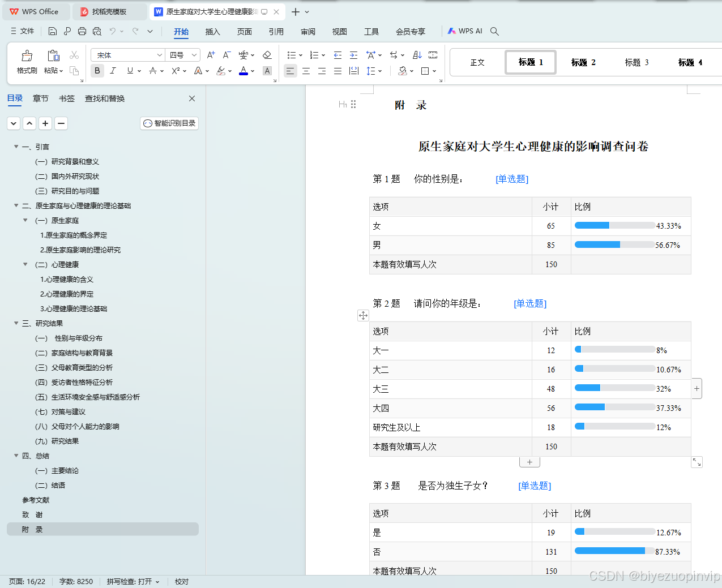Screen dimensions: 722x588
Task: Switch to 书签 tab in navigation pane
Action: (67, 98)
